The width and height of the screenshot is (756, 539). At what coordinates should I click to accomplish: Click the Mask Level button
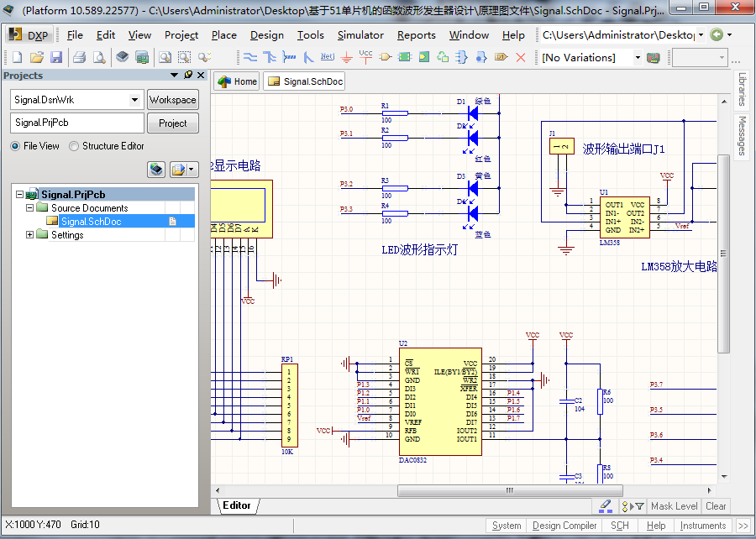pos(674,506)
